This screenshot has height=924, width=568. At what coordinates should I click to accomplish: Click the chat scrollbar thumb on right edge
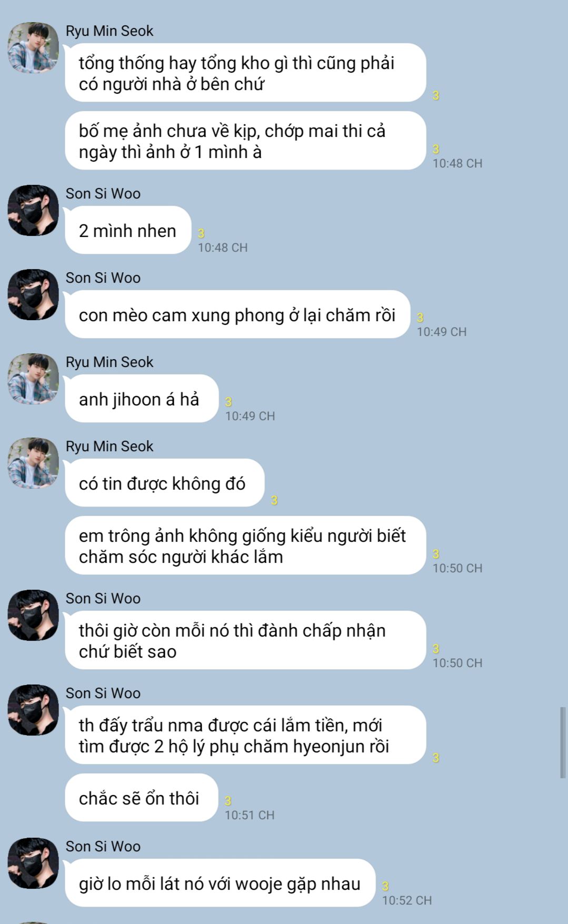click(x=563, y=742)
